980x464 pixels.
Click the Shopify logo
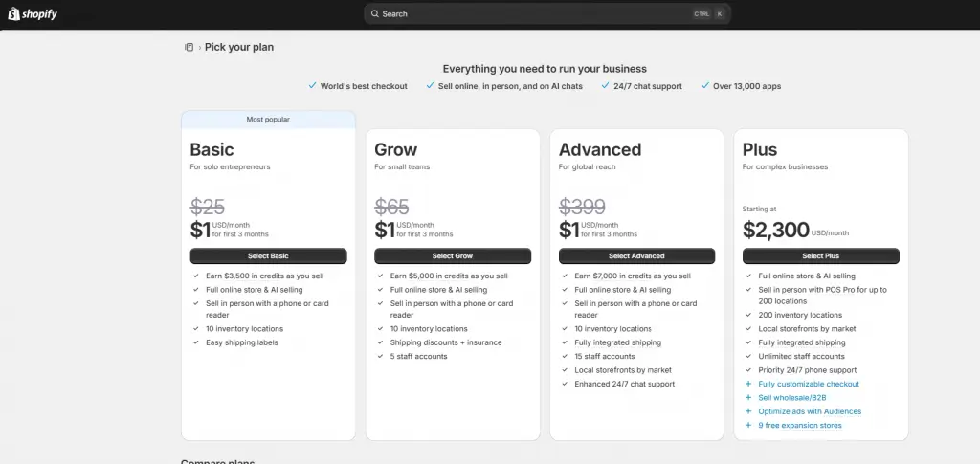tap(33, 13)
